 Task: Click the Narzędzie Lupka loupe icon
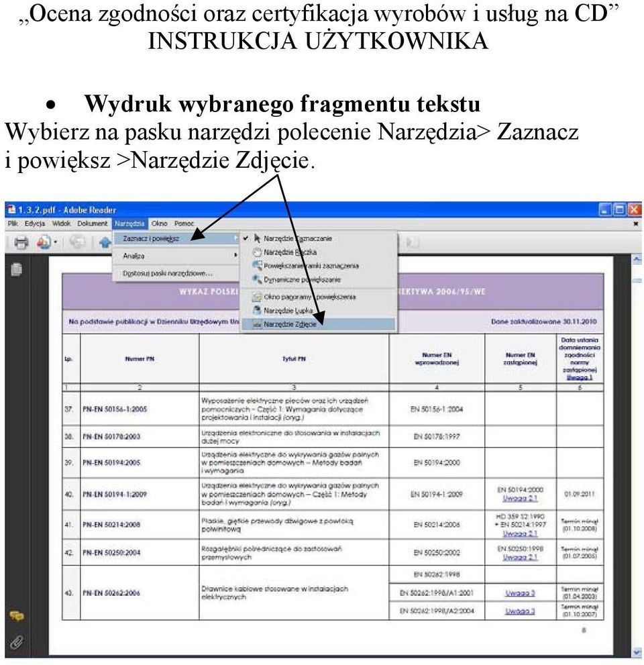[257, 310]
